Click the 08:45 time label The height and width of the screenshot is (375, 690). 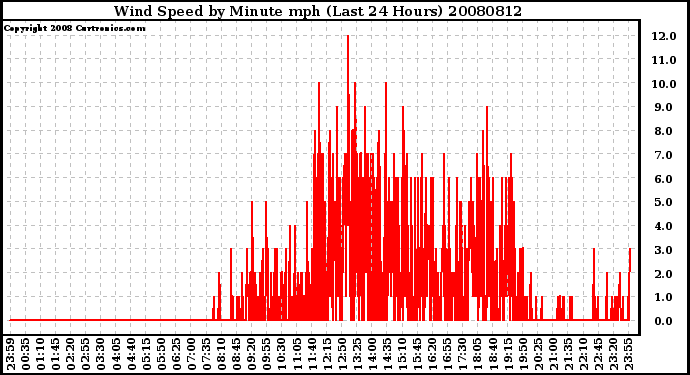point(236,355)
